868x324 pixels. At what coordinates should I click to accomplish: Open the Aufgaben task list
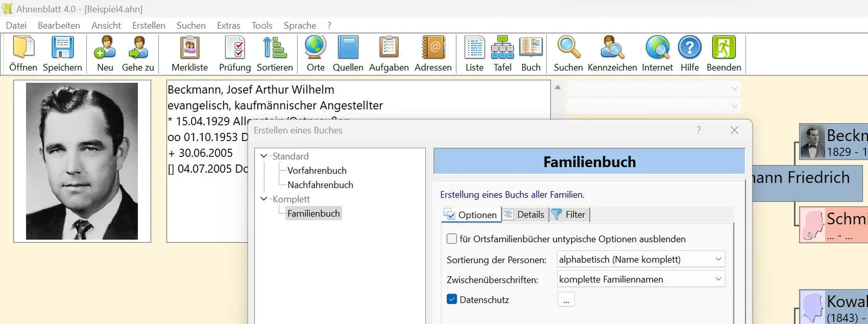[x=389, y=54]
